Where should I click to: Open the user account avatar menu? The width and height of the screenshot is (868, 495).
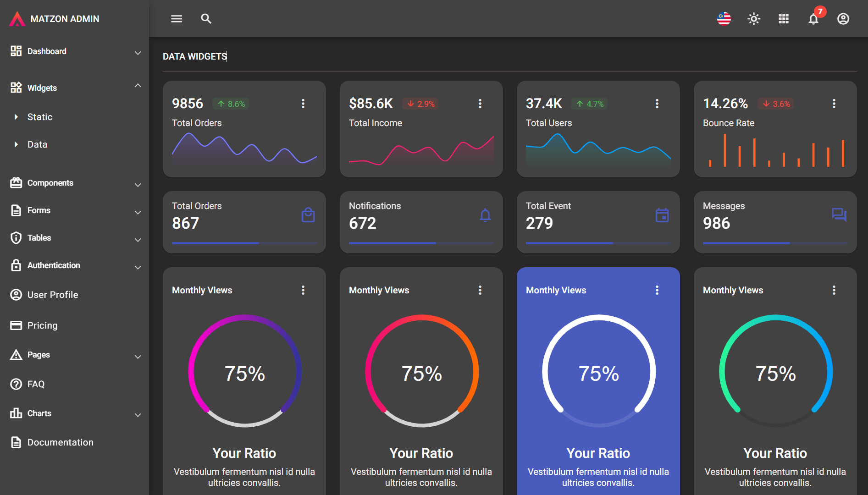tap(843, 19)
